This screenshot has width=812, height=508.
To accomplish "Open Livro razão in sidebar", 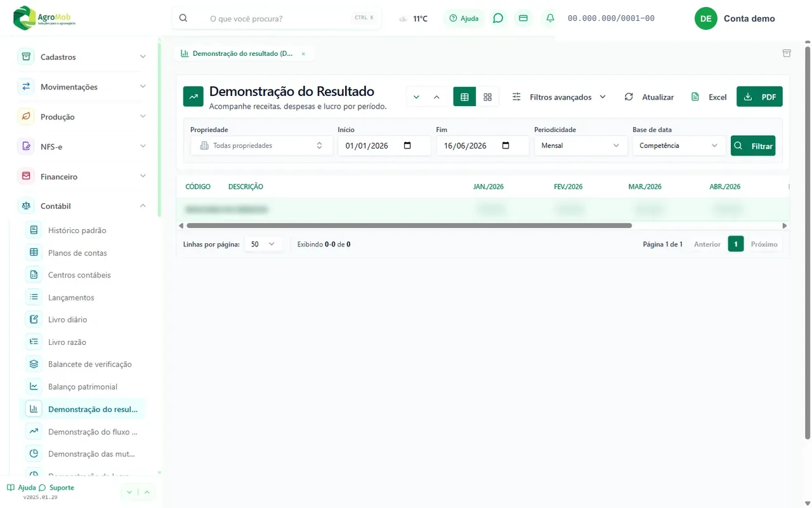I will click(85, 342).
